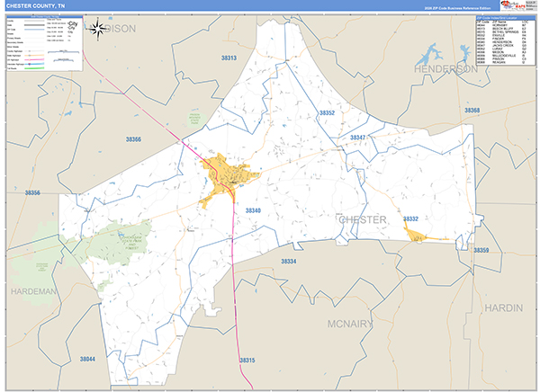Click the legend scale bar

click(63, 52)
